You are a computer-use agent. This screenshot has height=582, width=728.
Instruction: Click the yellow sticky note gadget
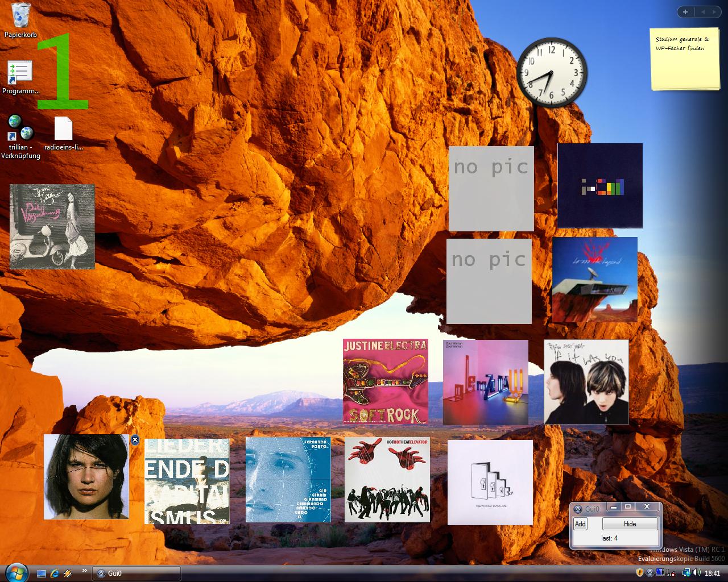[685, 59]
